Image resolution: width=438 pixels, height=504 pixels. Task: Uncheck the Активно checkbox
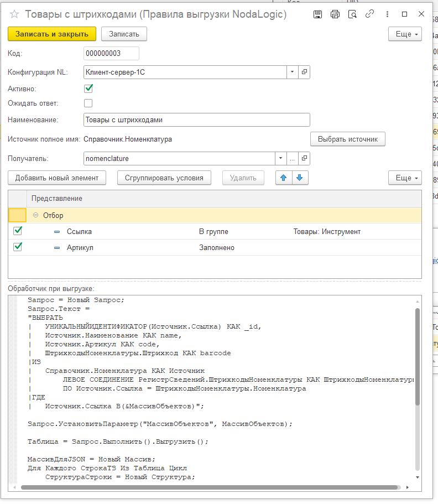point(88,88)
